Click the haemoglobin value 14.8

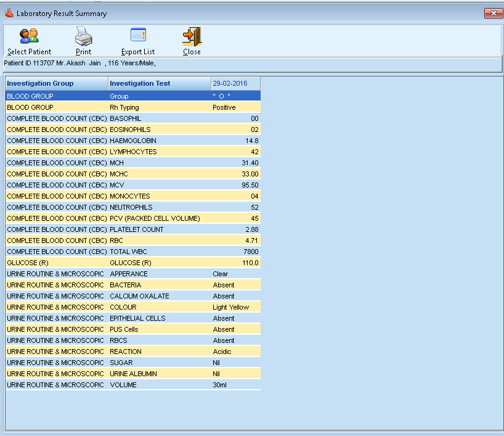click(x=251, y=141)
